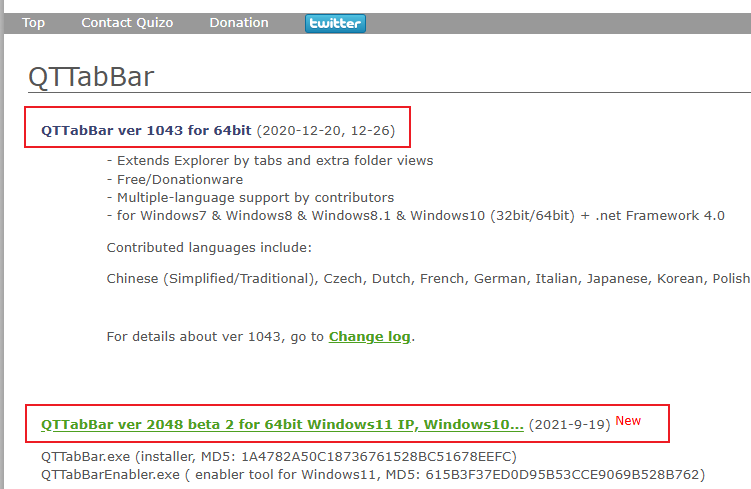
Task: Click the Extends Explorer by tabs line
Action: pyautogui.click(x=270, y=160)
